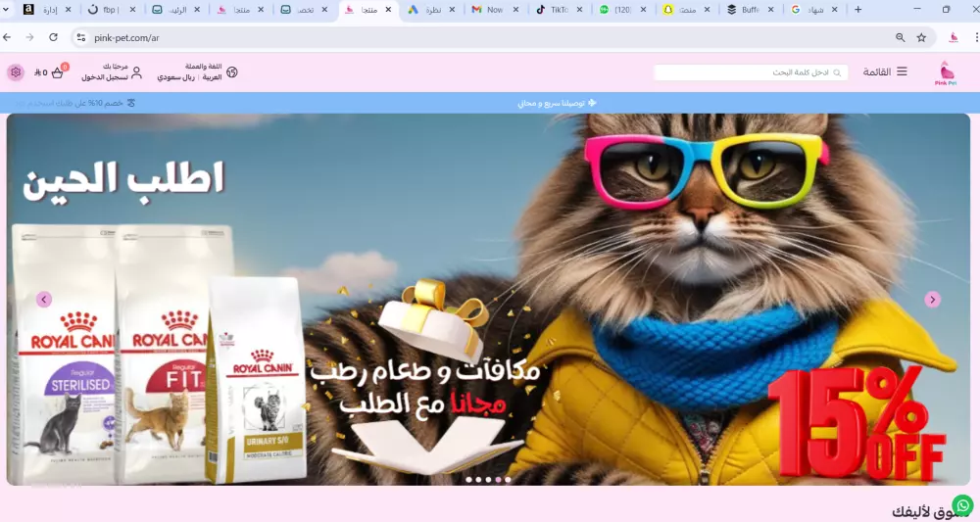980x522 pixels.
Task: Go to the next carousel slide
Action: [933, 300]
